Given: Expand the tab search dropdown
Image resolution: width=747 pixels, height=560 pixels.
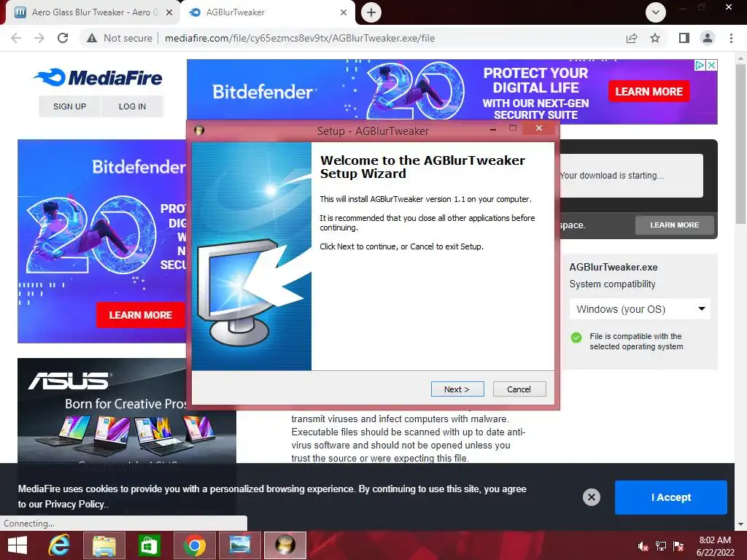Looking at the screenshot, I should tap(656, 12).
